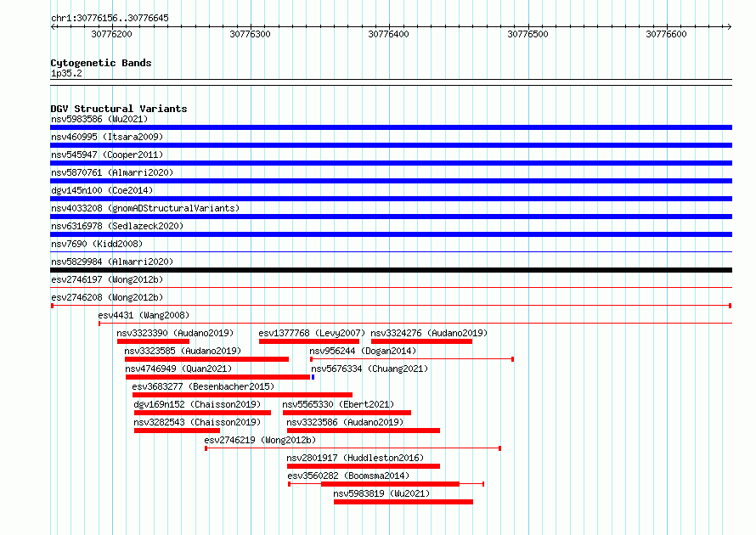Screen dimensions: 756x535
Task: Click the red bar under esv1377768
Action: click(309, 341)
